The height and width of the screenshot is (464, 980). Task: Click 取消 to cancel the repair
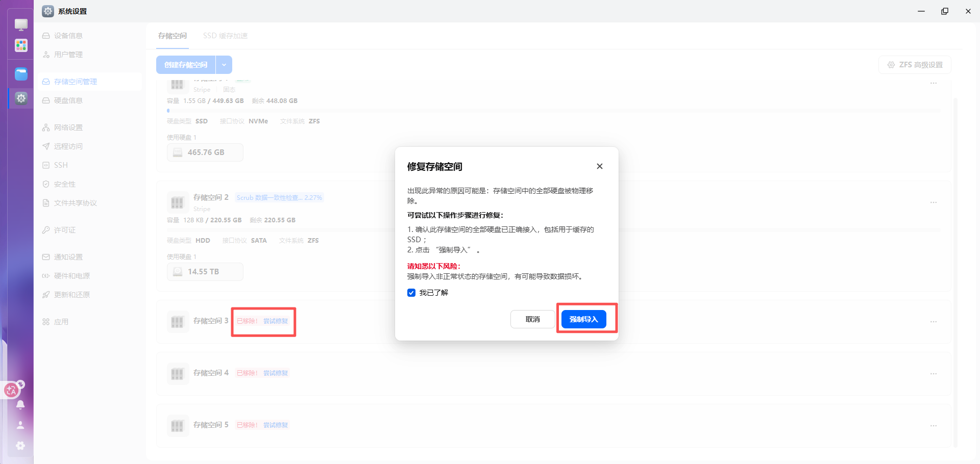coord(532,319)
